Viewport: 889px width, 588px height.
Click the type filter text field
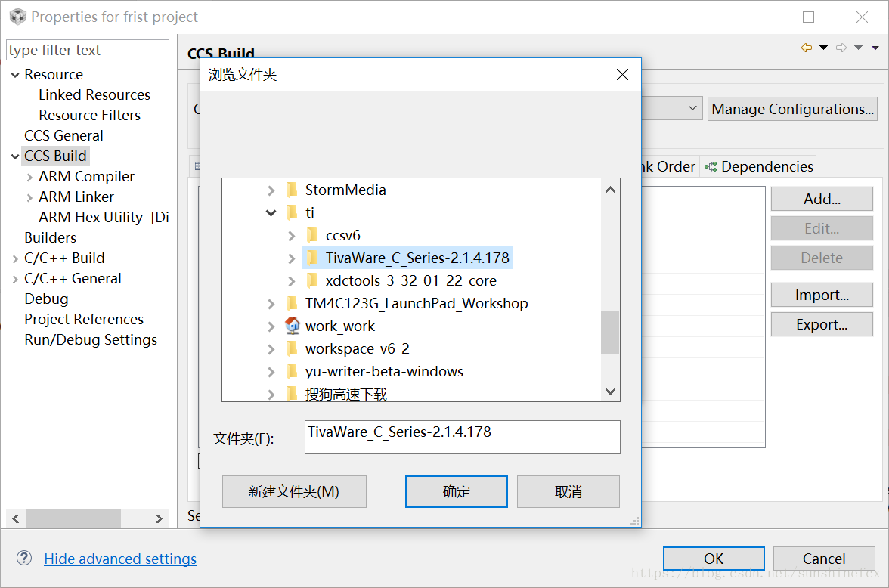[x=88, y=50]
